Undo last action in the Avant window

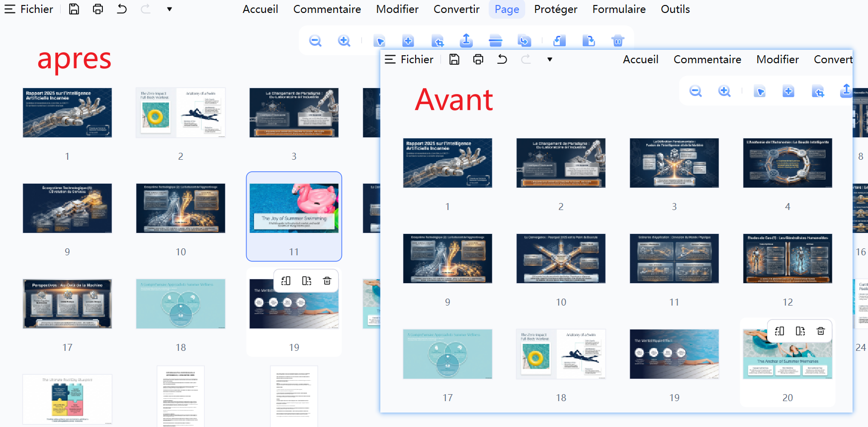tap(502, 59)
